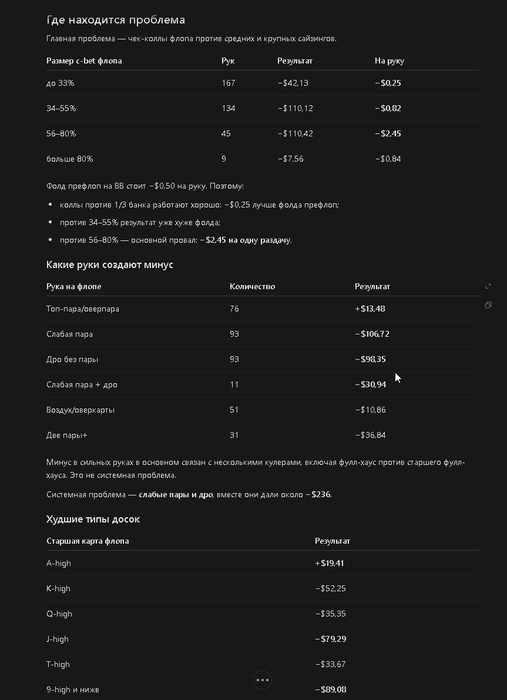507x700 pixels.
Task: Copy the hand-type table
Action: coord(488,305)
